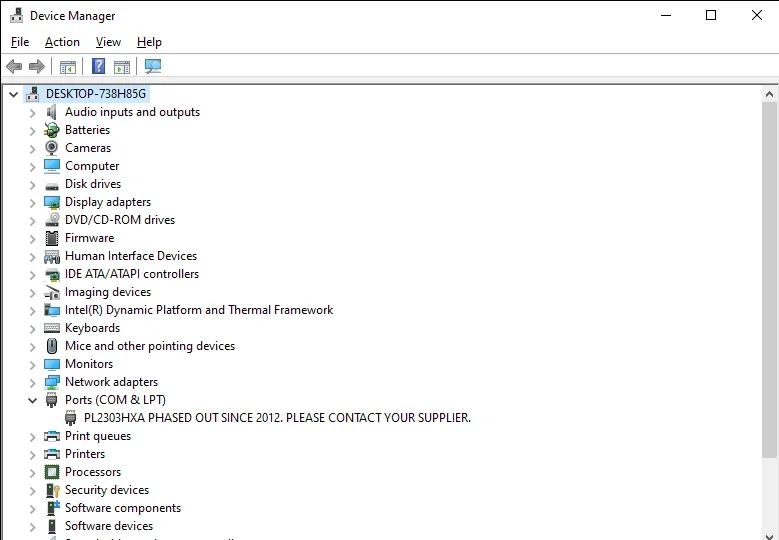Select the Processors label
Screen dimensions: 779x540
coord(93,472)
